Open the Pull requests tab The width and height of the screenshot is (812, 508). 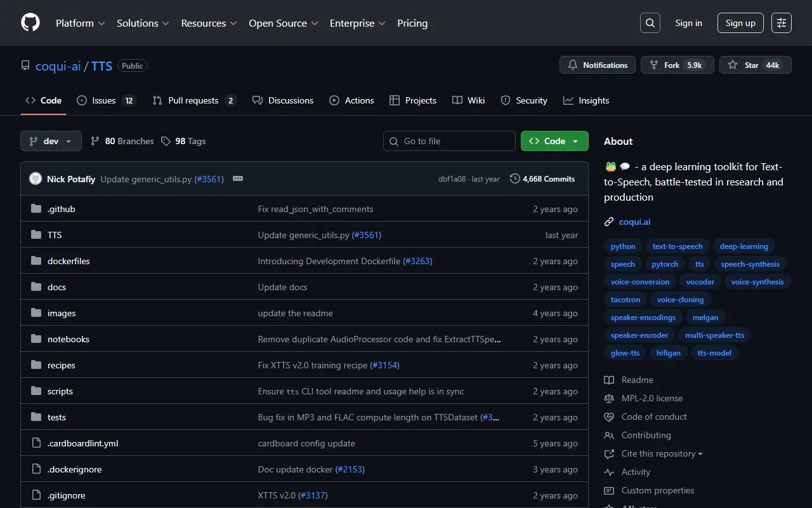coord(194,100)
